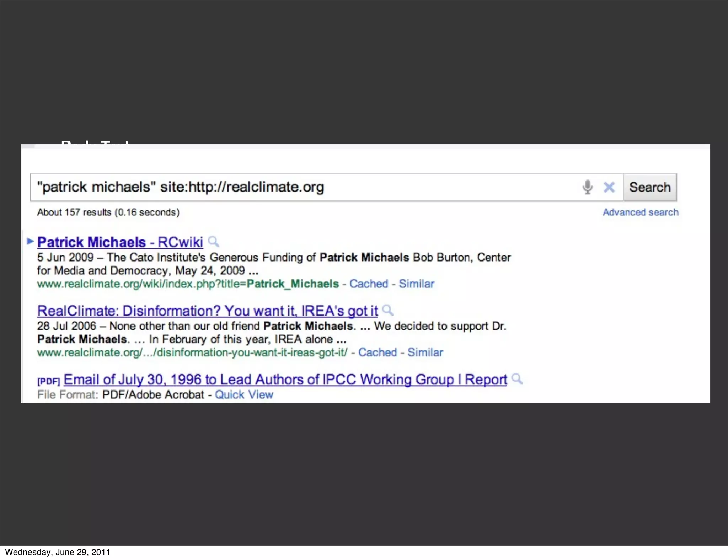Preview the IPCC Email PDF magnifier icon
Image resolution: width=728 pixels, height=560 pixels.
tap(517, 379)
